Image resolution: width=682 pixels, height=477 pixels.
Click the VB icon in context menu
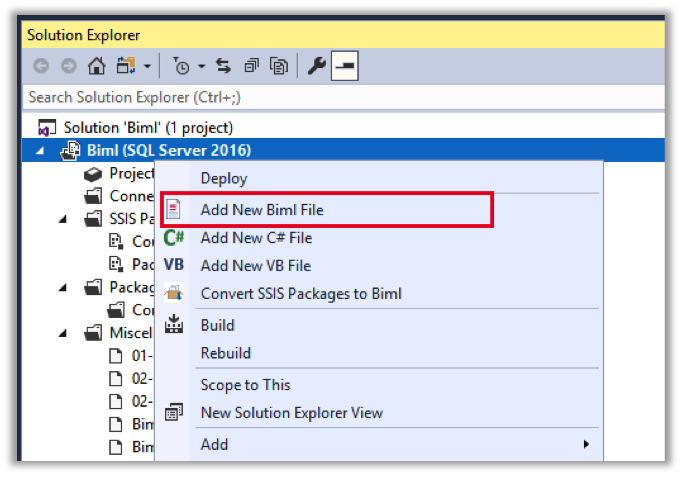point(174,264)
